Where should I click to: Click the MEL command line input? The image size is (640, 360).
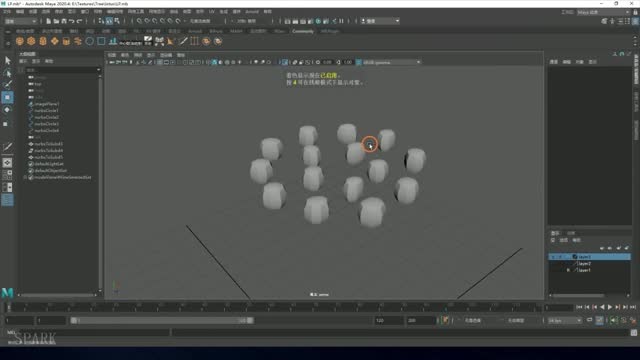[x=94, y=333]
